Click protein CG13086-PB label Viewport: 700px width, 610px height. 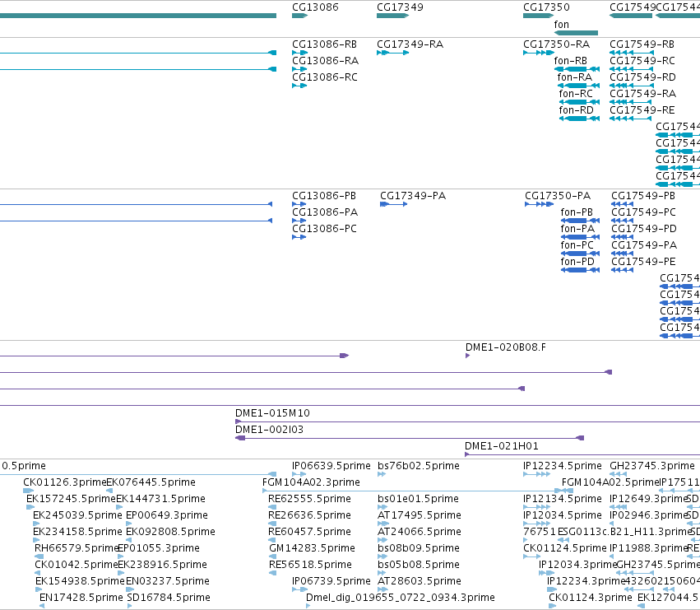coord(324,196)
